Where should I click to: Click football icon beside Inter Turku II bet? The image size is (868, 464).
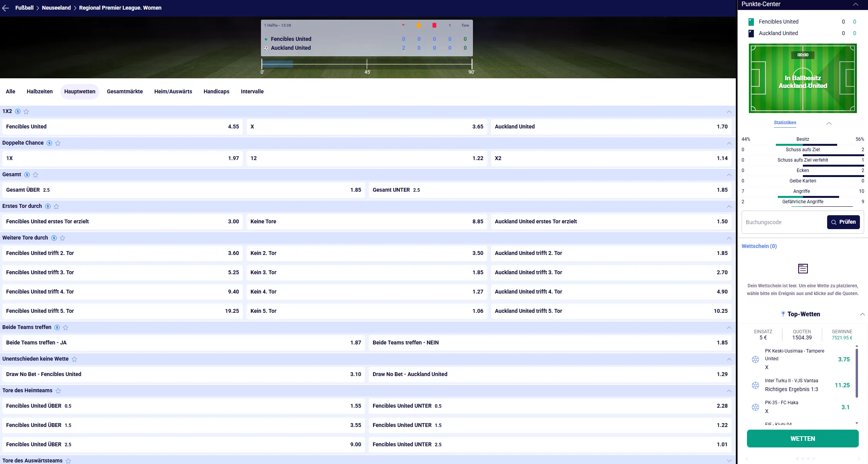[755, 385]
